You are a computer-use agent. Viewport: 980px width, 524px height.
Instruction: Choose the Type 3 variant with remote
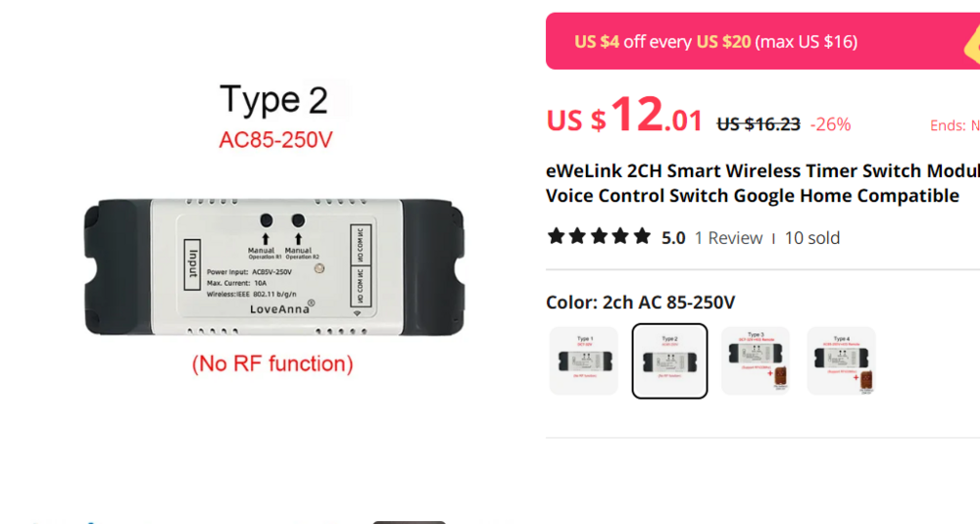tap(756, 360)
